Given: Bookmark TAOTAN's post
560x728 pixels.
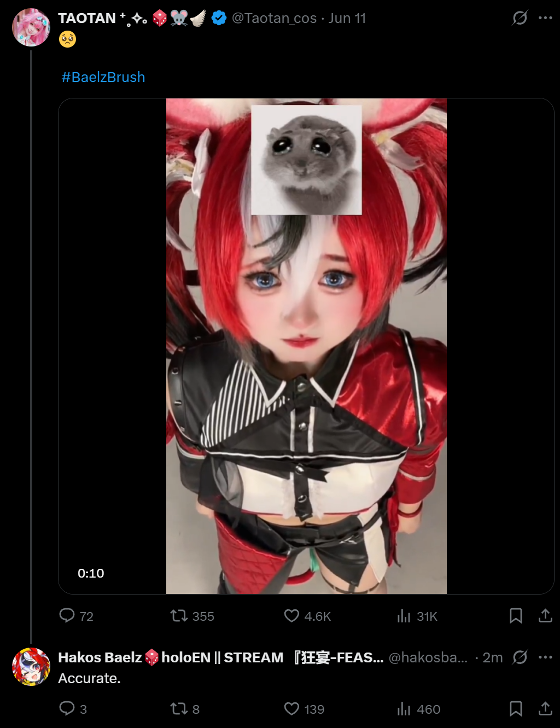Looking at the screenshot, I should tap(516, 616).
